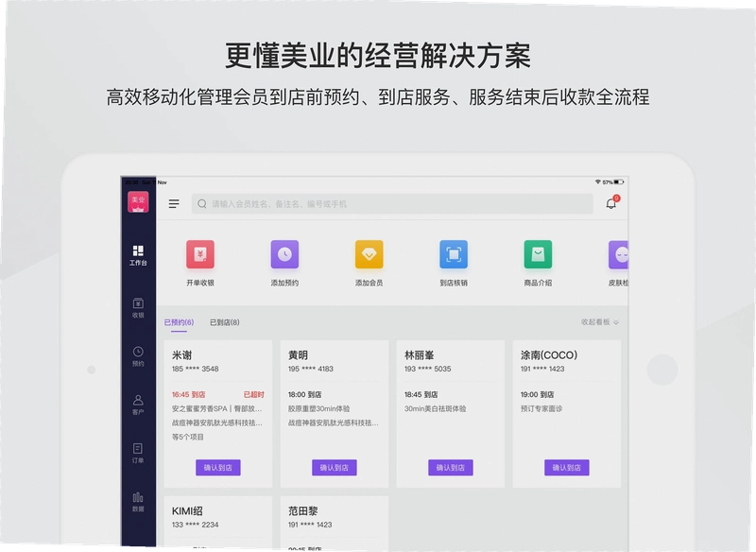
Task: Open the 黄明 appointment card
Action: [335, 414]
